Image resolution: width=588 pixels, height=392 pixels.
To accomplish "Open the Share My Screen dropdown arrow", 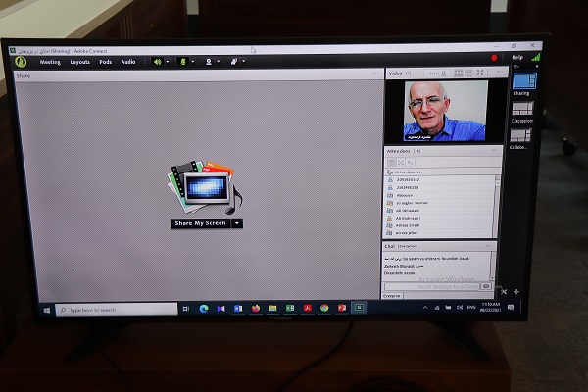I will pyautogui.click(x=237, y=223).
